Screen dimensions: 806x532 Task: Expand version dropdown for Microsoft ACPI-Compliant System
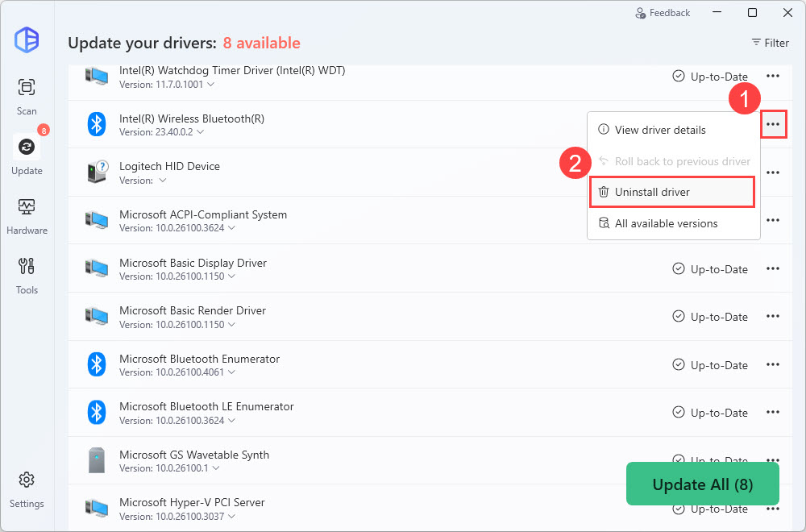[x=232, y=228]
